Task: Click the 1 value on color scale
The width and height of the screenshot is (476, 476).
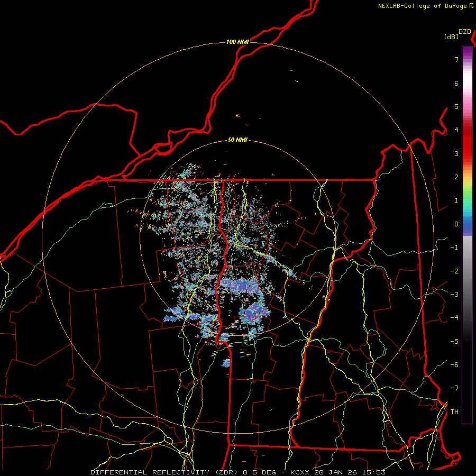Action: coord(456,200)
